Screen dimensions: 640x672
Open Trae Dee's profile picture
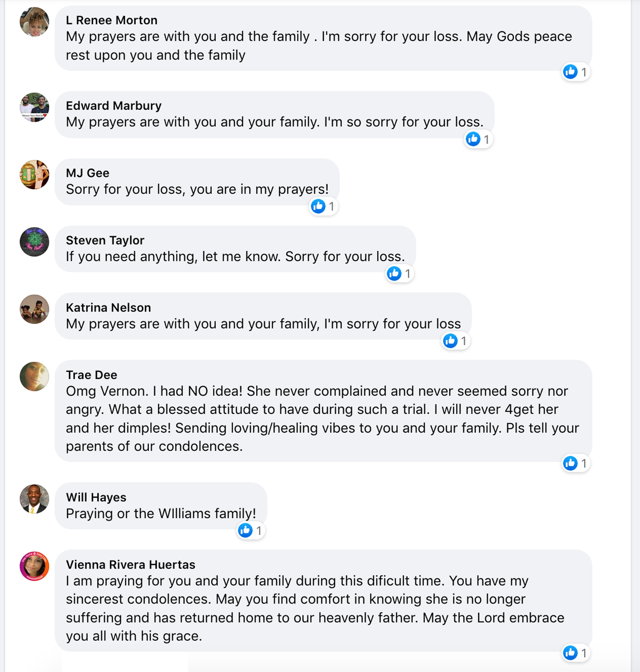click(35, 376)
